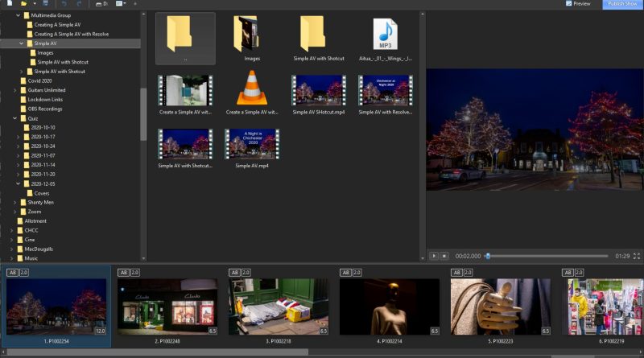Click the Undo arrow icon
644x358 pixels.
(64, 4)
